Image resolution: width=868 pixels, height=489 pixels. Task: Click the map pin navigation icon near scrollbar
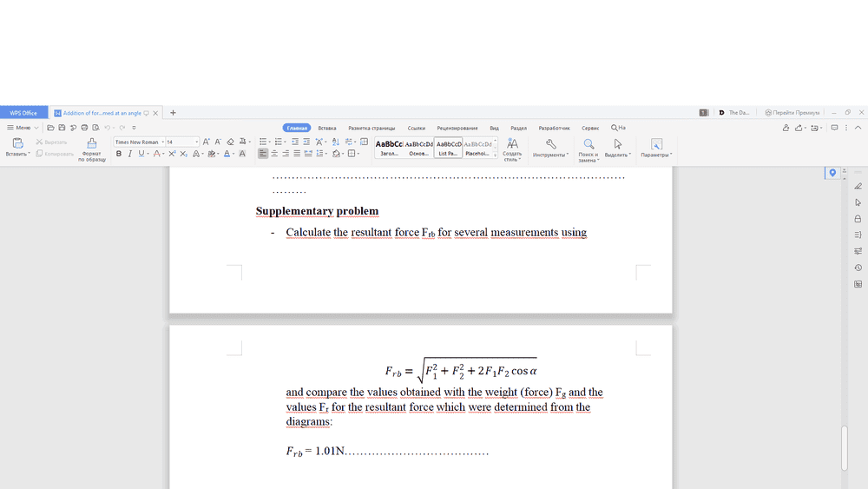(x=832, y=173)
